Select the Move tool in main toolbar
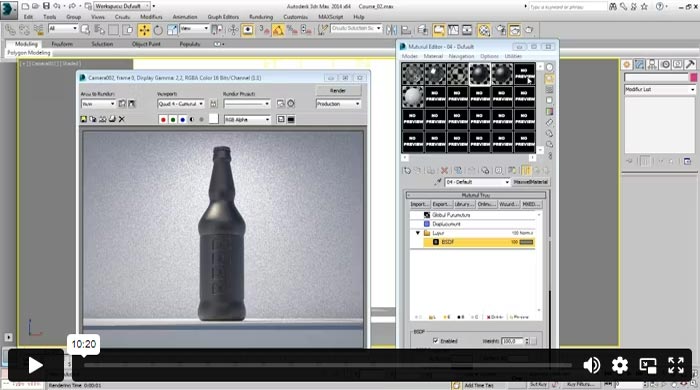 [144, 30]
